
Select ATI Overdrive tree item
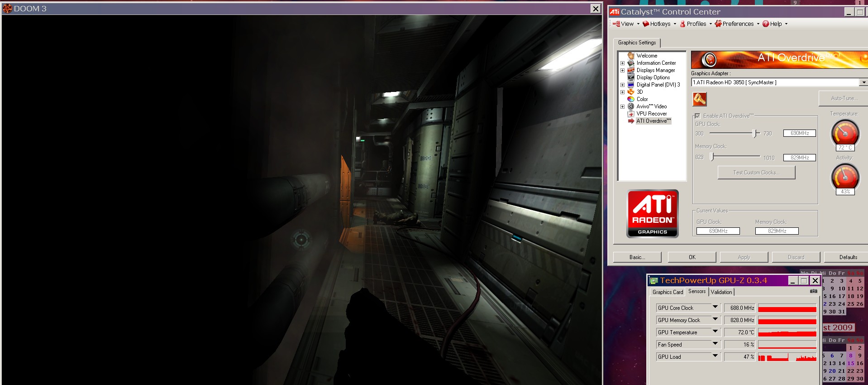click(653, 121)
